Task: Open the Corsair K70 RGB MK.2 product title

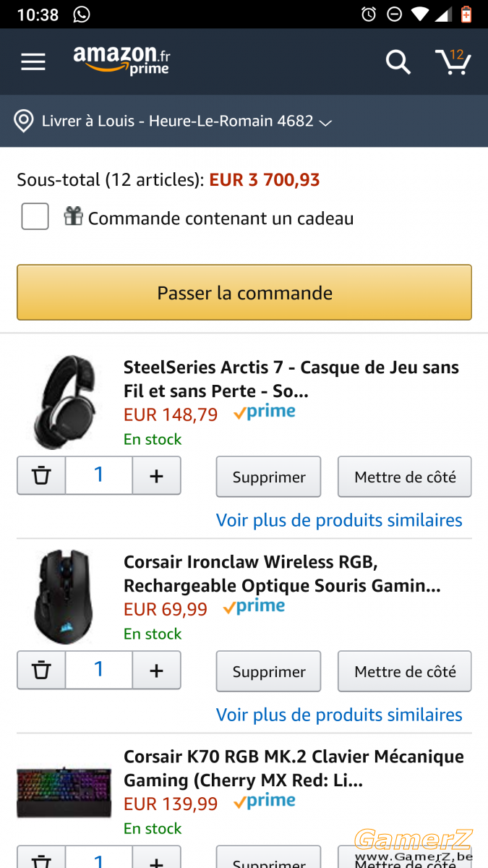Action: pos(294,768)
